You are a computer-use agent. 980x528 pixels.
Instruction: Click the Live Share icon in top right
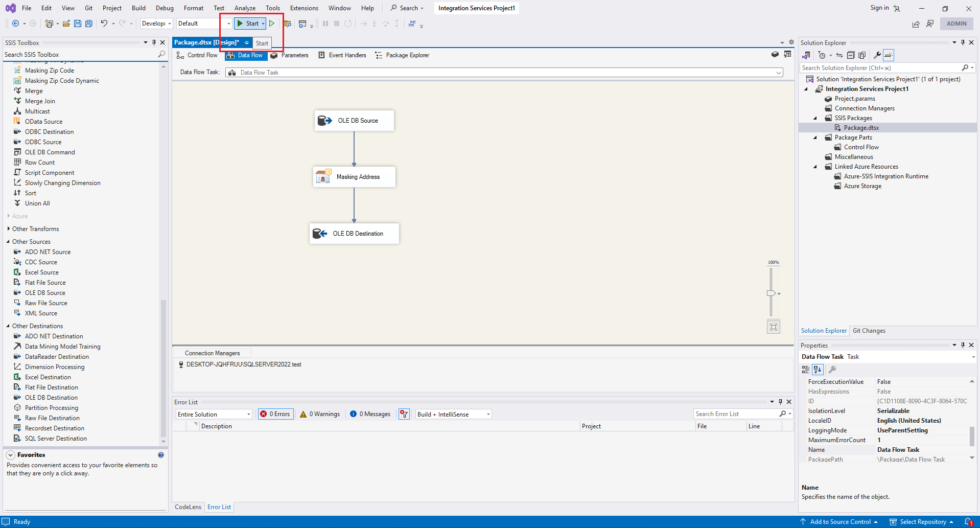916,24
